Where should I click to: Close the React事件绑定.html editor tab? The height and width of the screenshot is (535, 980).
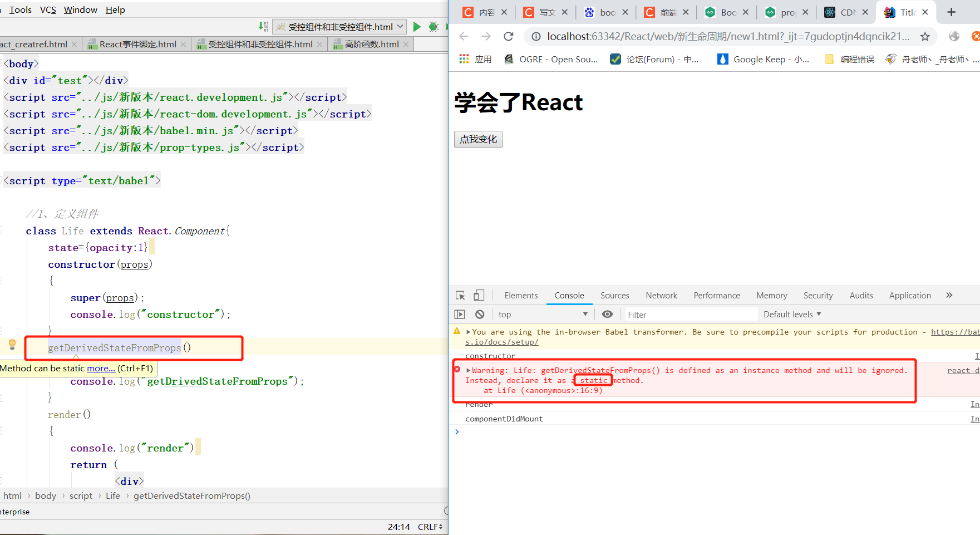coord(184,45)
